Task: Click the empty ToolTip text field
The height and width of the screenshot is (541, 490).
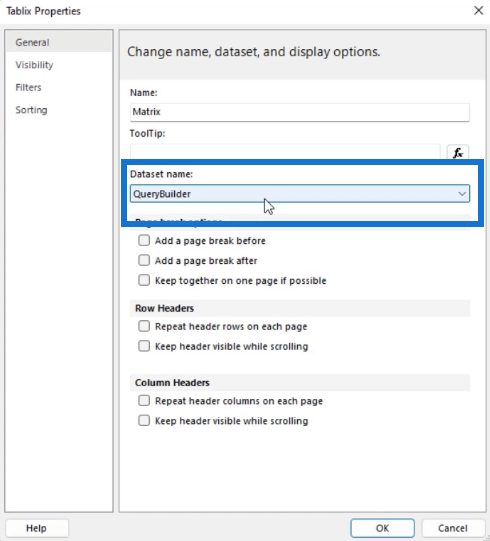Action: (285, 152)
